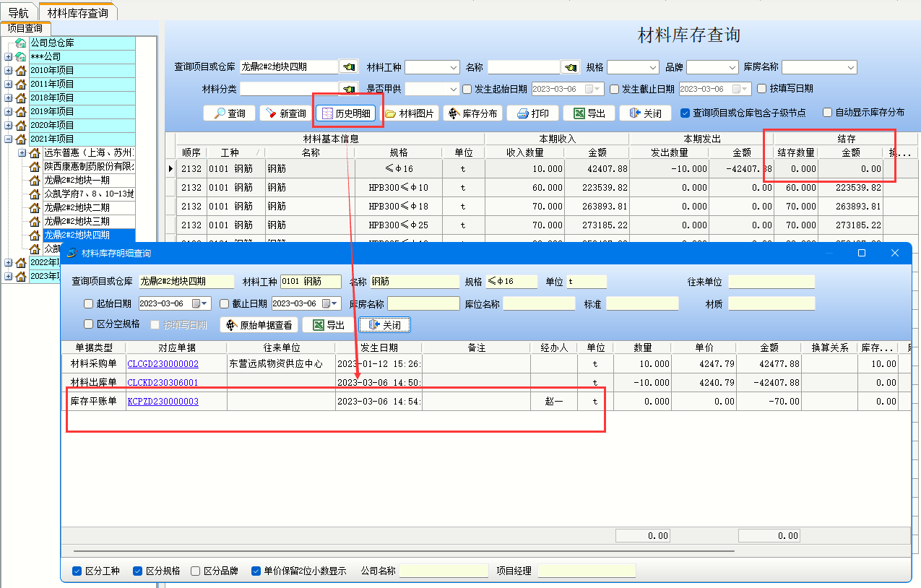Enable the 自动显示库存分布 checkbox
Image resolution: width=921 pixels, height=588 pixels.
click(x=828, y=113)
